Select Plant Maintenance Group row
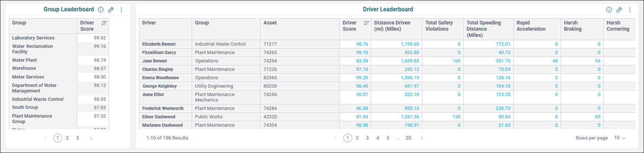This screenshot has height=153, width=644. [x=32, y=119]
